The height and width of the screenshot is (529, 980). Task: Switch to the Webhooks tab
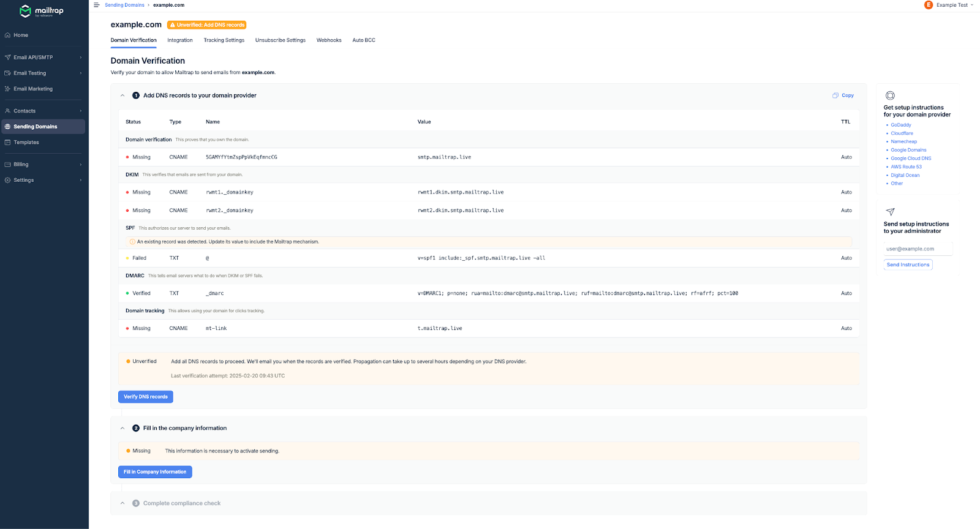point(329,40)
